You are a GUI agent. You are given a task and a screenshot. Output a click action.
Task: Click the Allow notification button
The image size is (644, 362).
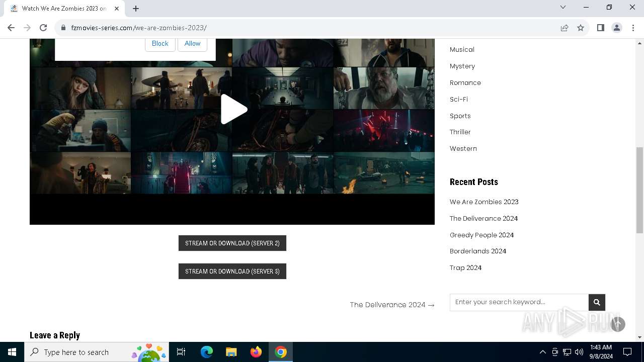(x=192, y=44)
